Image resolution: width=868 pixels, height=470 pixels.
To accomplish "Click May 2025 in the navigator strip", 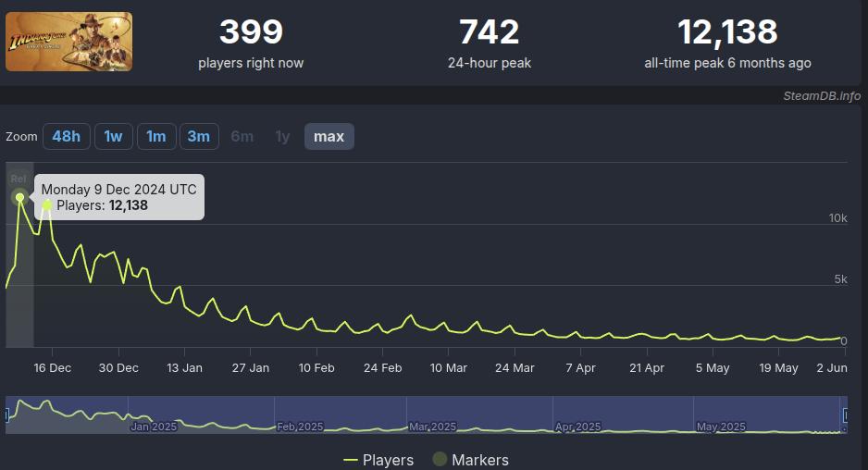I will click(721, 427).
